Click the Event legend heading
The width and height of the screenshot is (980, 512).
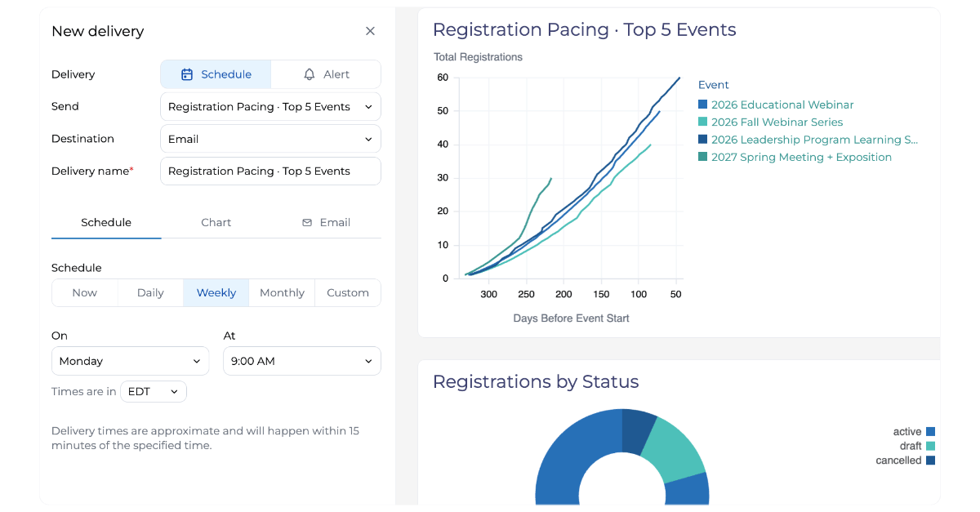pos(713,85)
